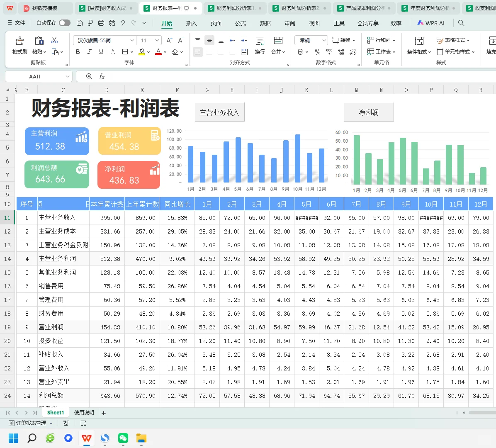Toggle middle vertical alignment
The image size is (496, 448).
pos(209,41)
